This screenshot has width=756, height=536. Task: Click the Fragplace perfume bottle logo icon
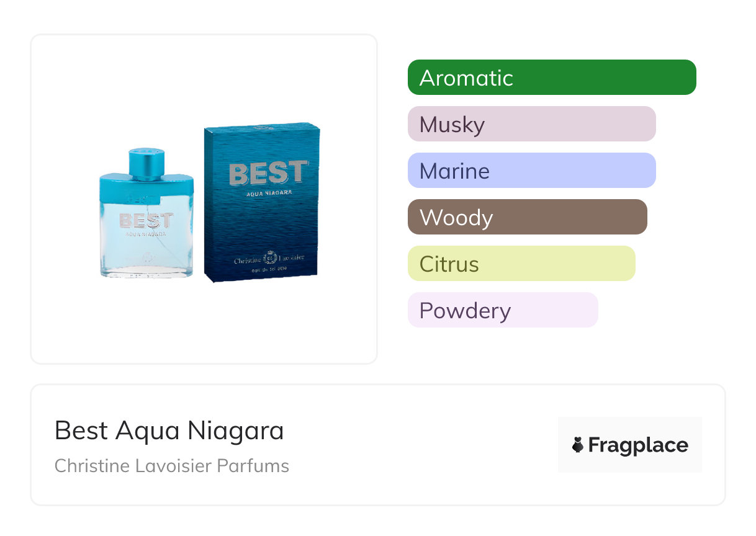(x=578, y=445)
